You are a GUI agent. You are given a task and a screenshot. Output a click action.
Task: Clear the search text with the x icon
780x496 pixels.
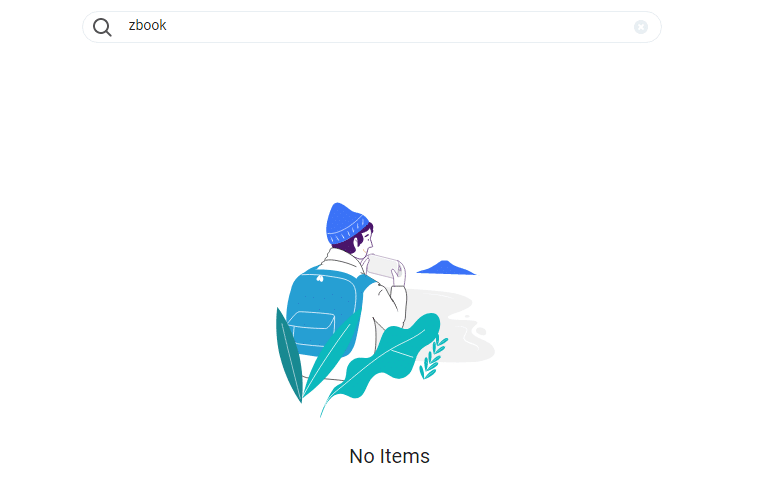click(x=641, y=27)
